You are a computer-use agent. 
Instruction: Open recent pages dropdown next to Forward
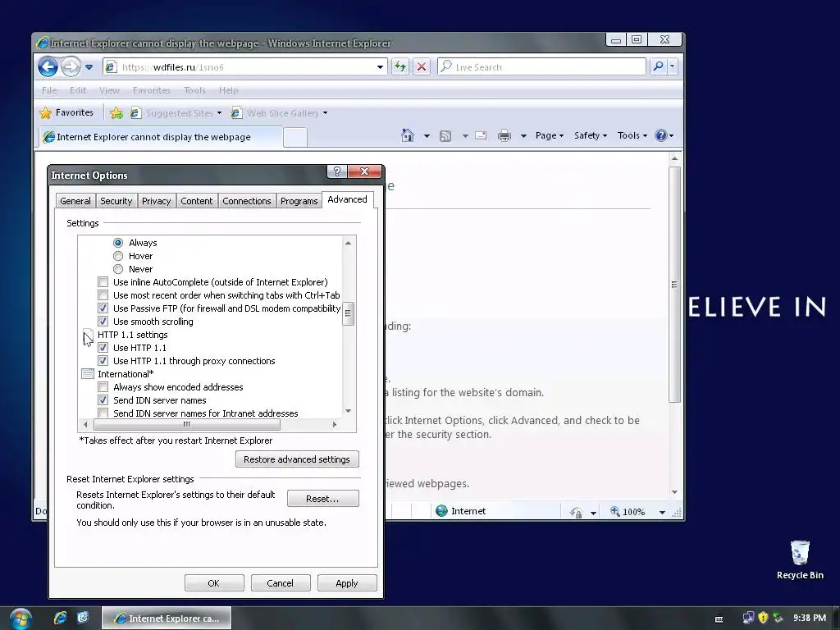tap(89, 67)
